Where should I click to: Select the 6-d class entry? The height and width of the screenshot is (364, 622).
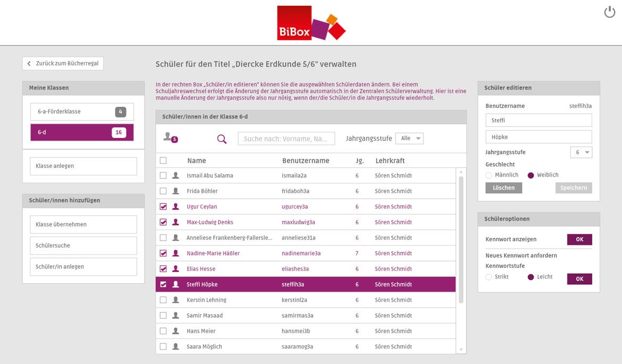coord(82,132)
